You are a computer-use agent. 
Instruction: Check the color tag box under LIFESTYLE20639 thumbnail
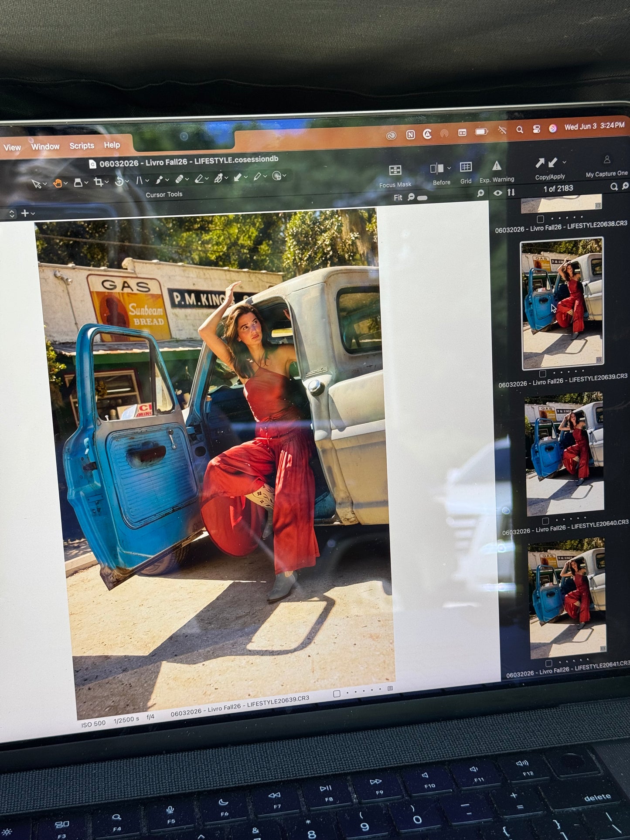[x=542, y=374]
